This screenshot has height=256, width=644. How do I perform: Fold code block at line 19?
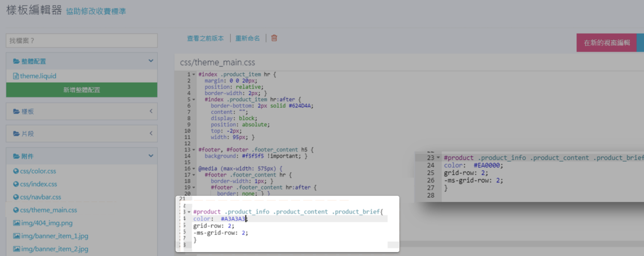click(194, 187)
